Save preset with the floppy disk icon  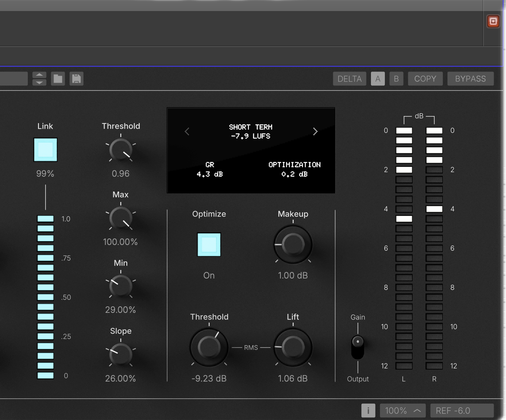pos(77,79)
